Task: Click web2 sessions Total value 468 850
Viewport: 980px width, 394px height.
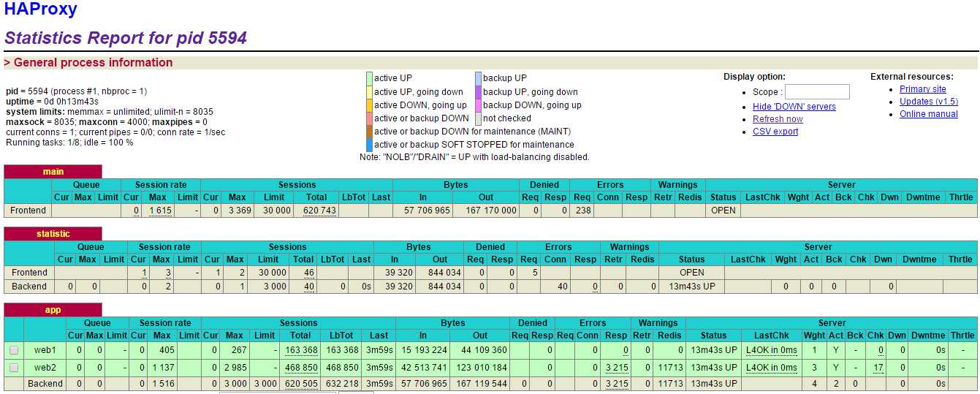Action: 302,368
